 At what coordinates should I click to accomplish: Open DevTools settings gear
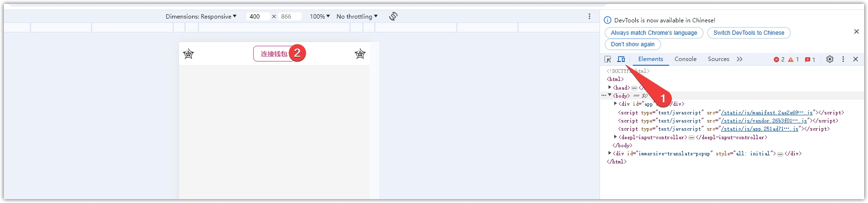(x=830, y=59)
